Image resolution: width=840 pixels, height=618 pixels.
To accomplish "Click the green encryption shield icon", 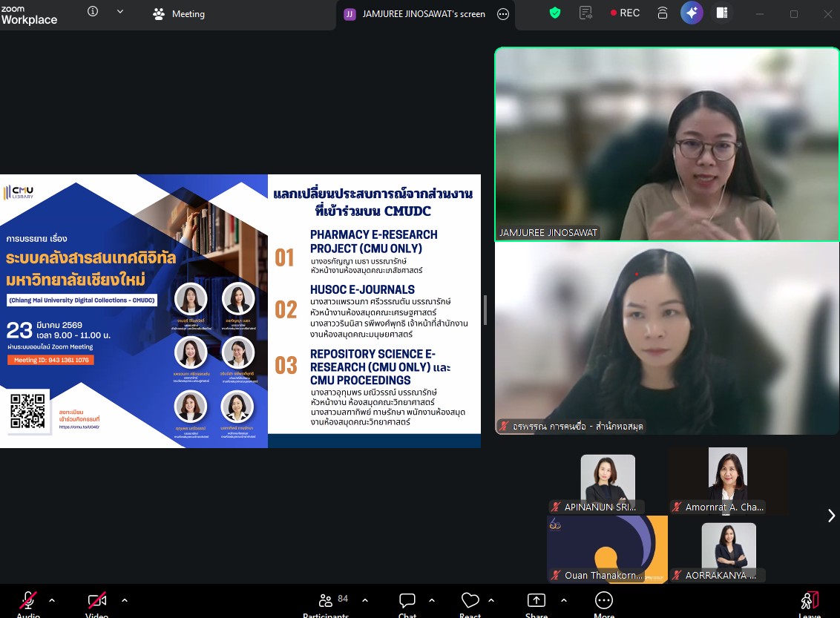I will pos(554,13).
